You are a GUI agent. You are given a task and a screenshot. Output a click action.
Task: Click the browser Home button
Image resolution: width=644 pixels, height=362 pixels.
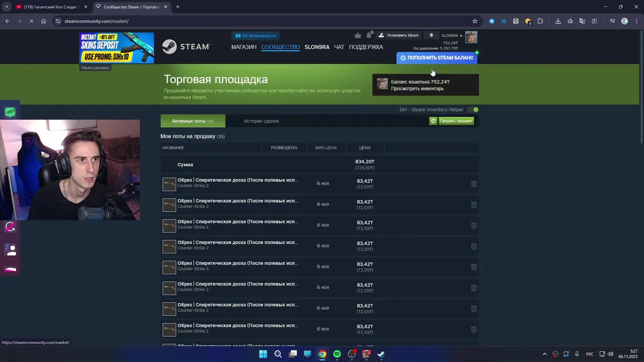[43, 21]
